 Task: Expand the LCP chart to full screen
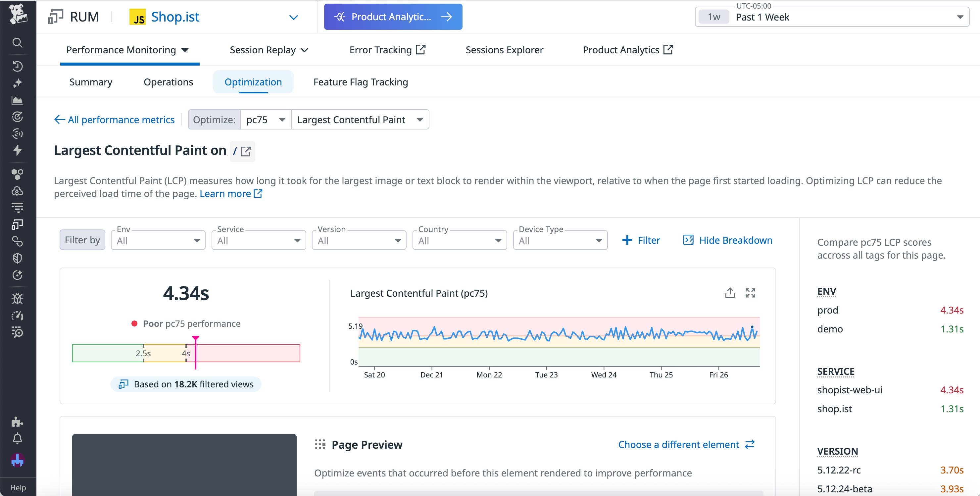[750, 293]
